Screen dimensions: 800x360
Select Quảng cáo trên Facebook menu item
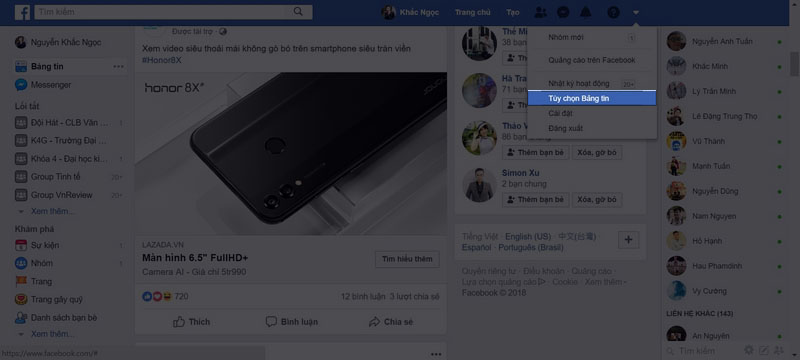tap(591, 60)
